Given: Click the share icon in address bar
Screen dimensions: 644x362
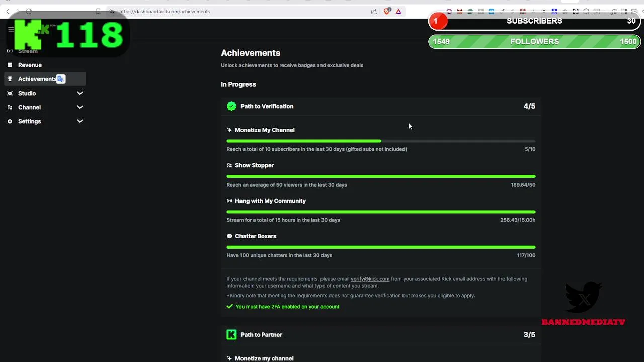Looking at the screenshot, I should pos(374,11).
